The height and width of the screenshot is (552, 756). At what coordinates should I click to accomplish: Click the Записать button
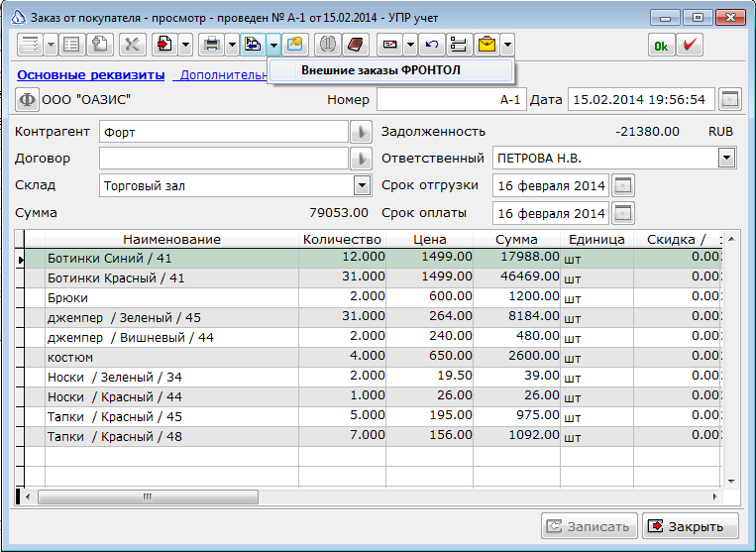click(590, 526)
